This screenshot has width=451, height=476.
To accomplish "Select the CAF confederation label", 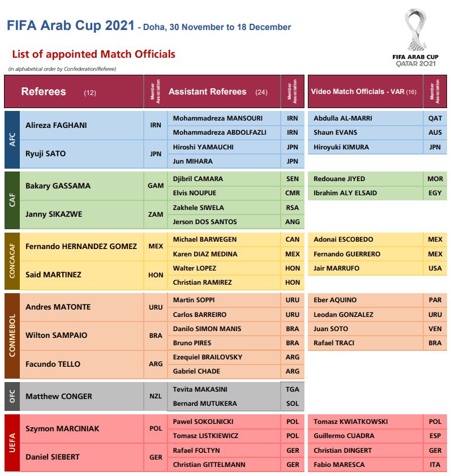I will 12,200.
